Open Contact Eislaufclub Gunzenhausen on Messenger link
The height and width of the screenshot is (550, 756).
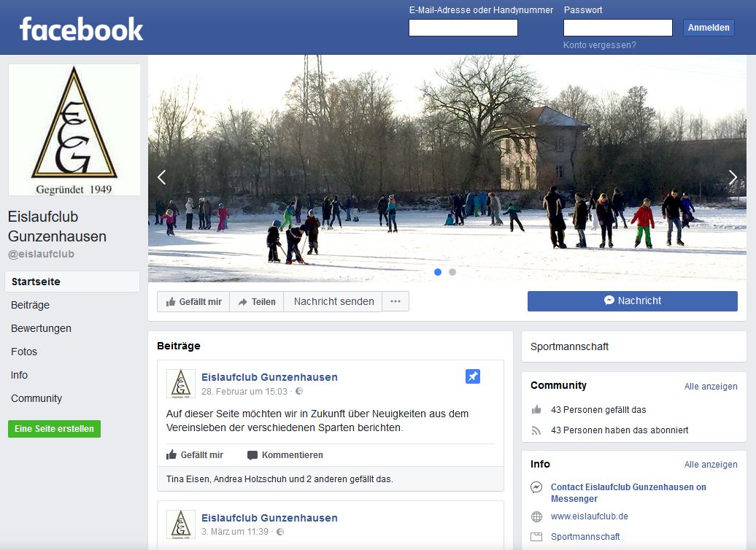pyautogui.click(x=628, y=492)
